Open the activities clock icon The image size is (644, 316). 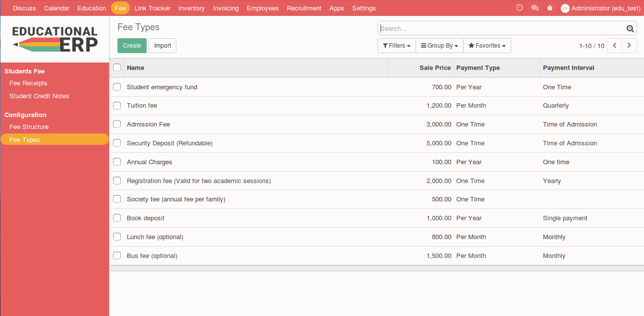tap(519, 8)
